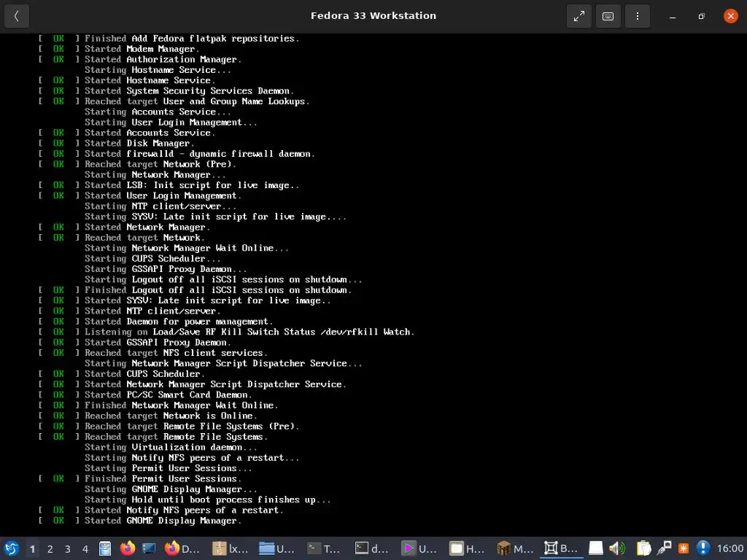
Task: Switch to workspace 1
Action: tap(32, 549)
